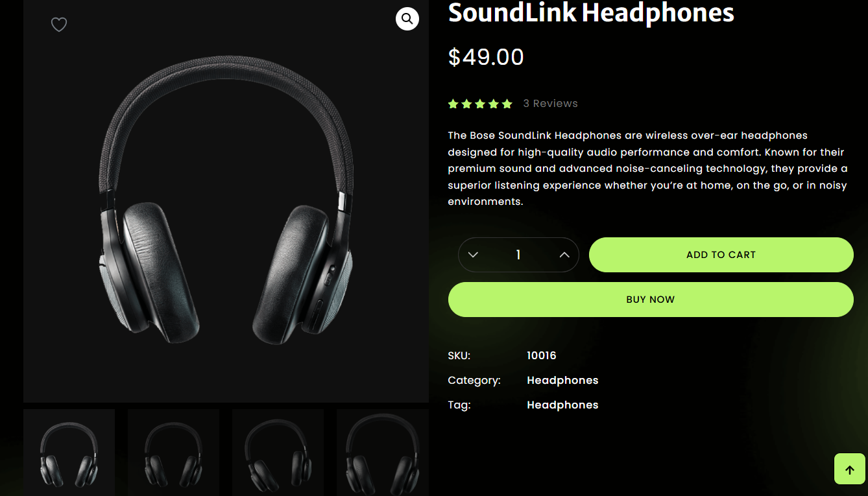
Task: Select the third headphone thumbnail
Action: tap(278, 453)
